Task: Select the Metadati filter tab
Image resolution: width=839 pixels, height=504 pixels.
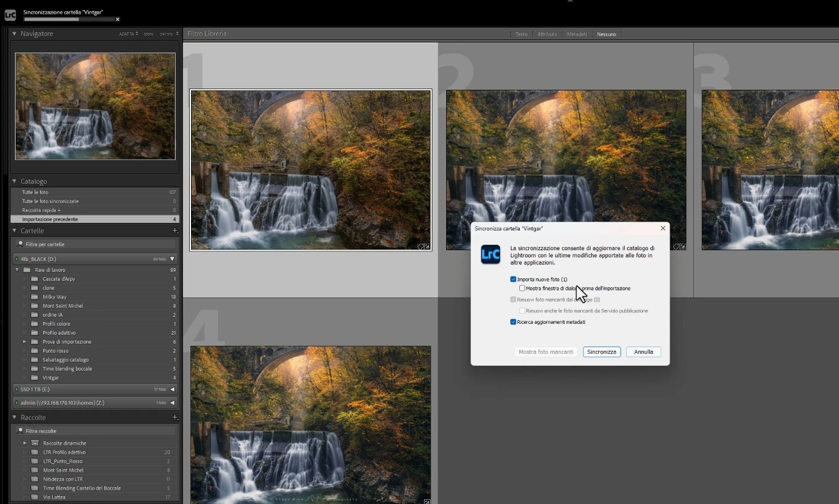Action: pos(576,34)
